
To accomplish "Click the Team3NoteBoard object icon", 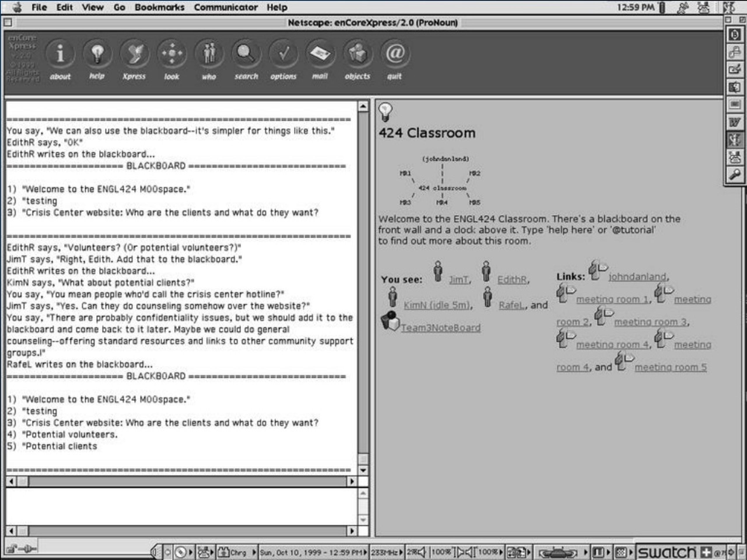I will pos(390,321).
